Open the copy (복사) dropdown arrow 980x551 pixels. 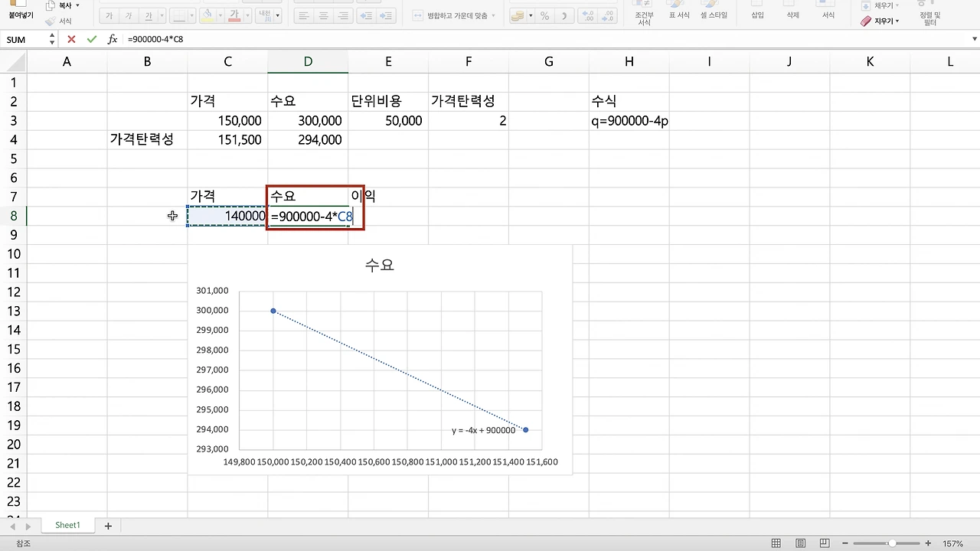tap(77, 5)
